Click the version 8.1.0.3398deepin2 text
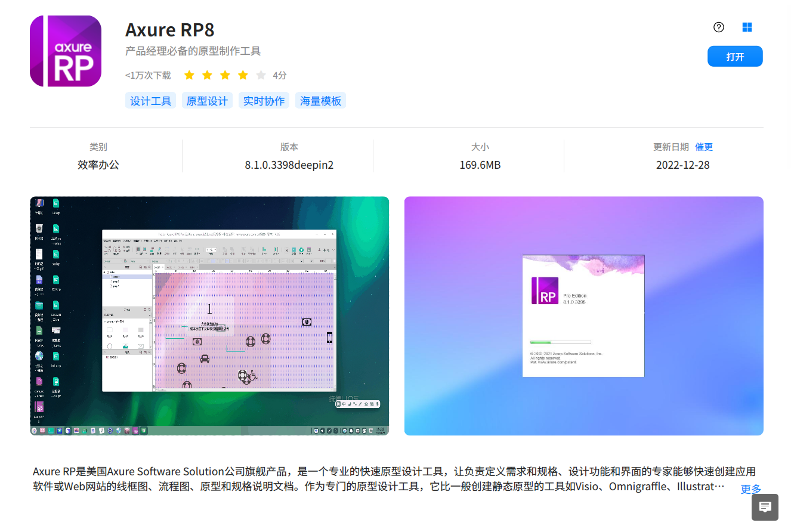Viewport: 791px width, 532px height. pos(289,165)
